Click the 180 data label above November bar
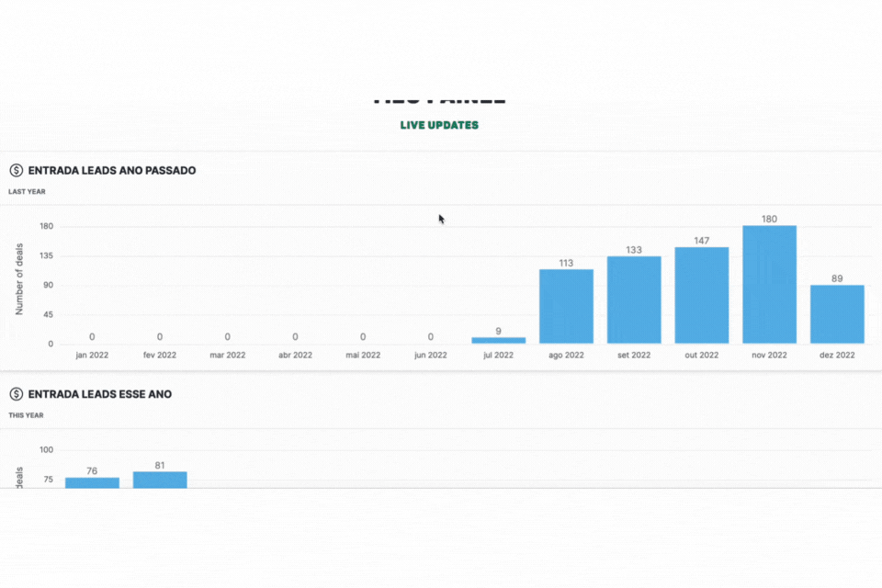The width and height of the screenshot is (882, 588). (x=769, y=219)
